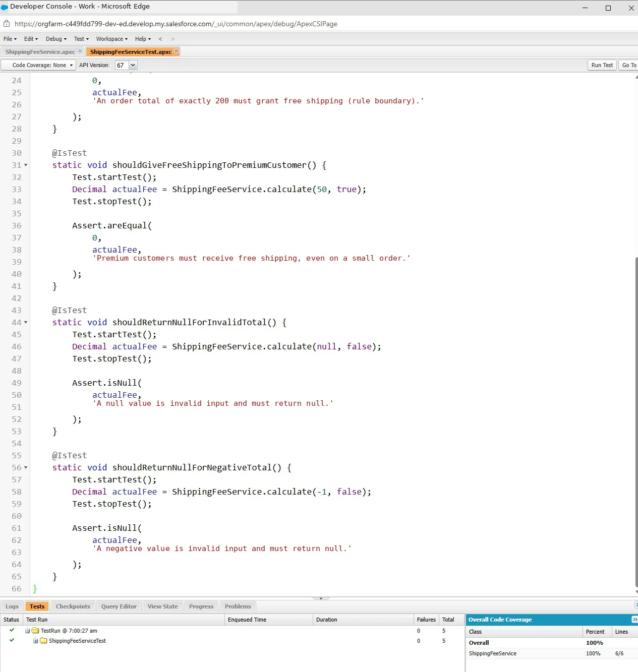Click the Overall Code Coverage panel title
The height and width of the screenshot is (672, 638).
(500, 620)
